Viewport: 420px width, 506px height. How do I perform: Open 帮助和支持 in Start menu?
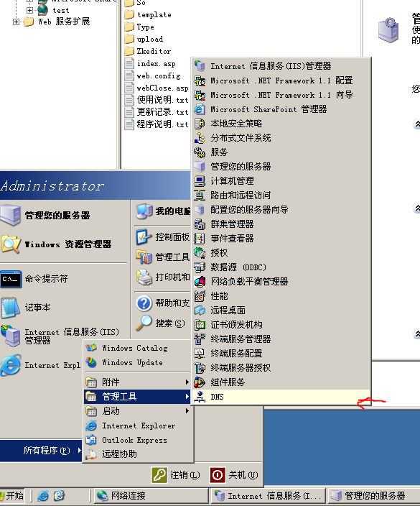click(x=162, y=303)
